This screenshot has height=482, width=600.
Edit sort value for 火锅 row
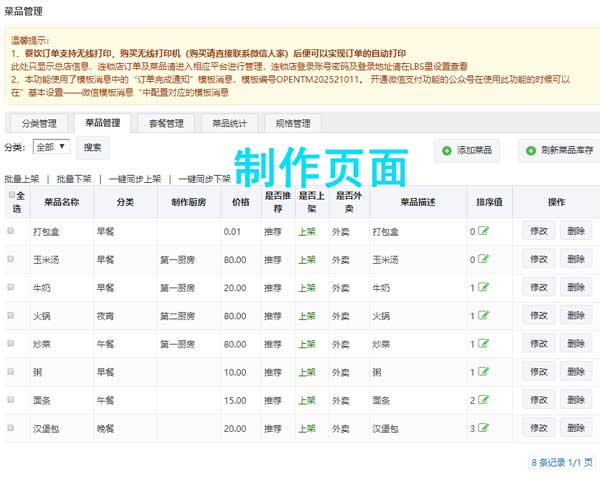point(483,316)
